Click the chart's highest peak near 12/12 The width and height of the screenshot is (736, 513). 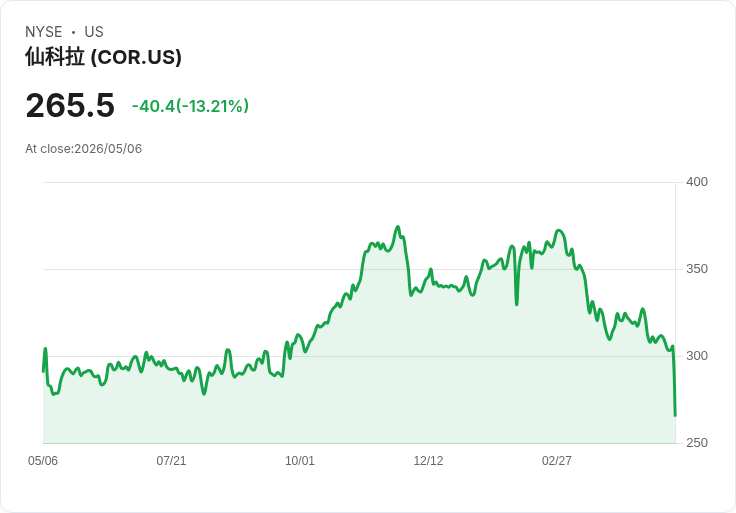tap(398, 227)
